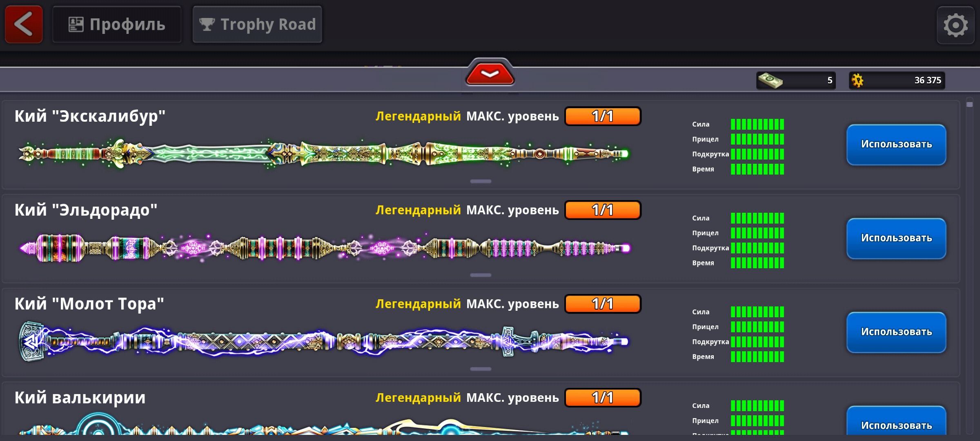
Task: Tap Молот Тора Сила stat bar
Action: [757, 312]
